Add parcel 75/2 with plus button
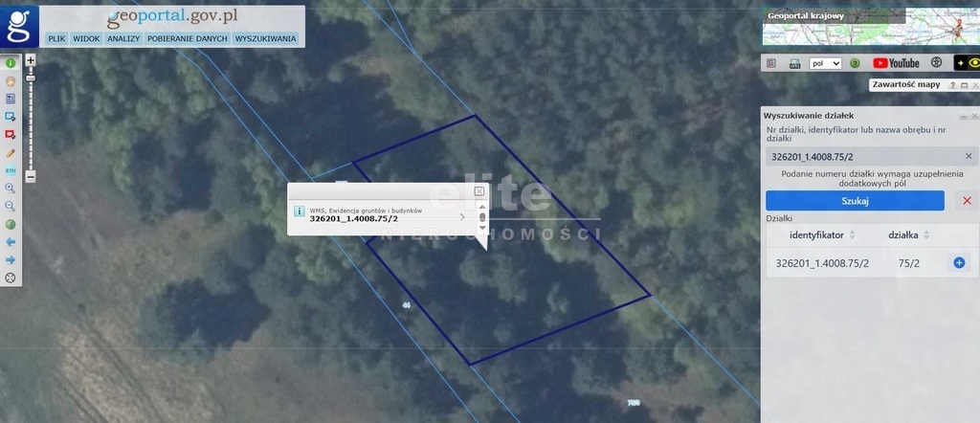 959,263
